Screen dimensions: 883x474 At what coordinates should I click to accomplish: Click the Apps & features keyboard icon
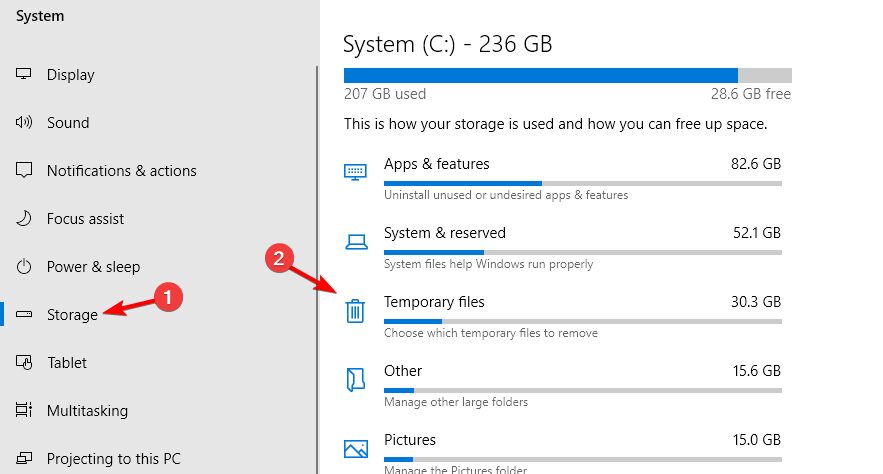pos(356,172)
